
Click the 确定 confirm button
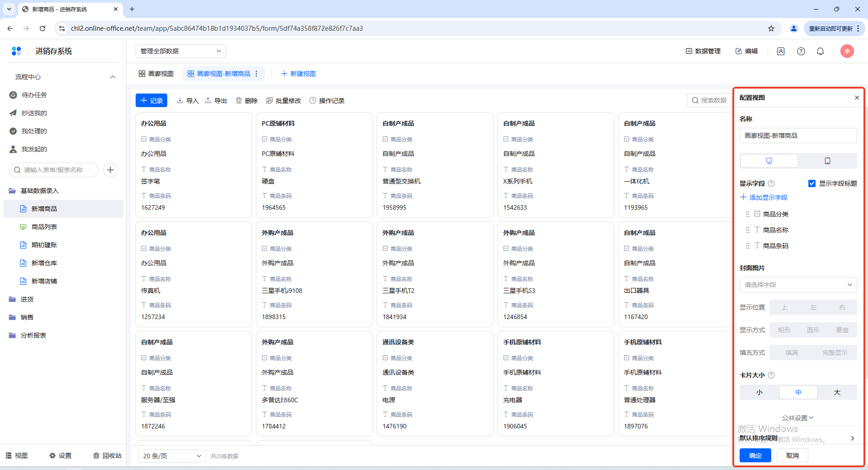tap(755, 456)
